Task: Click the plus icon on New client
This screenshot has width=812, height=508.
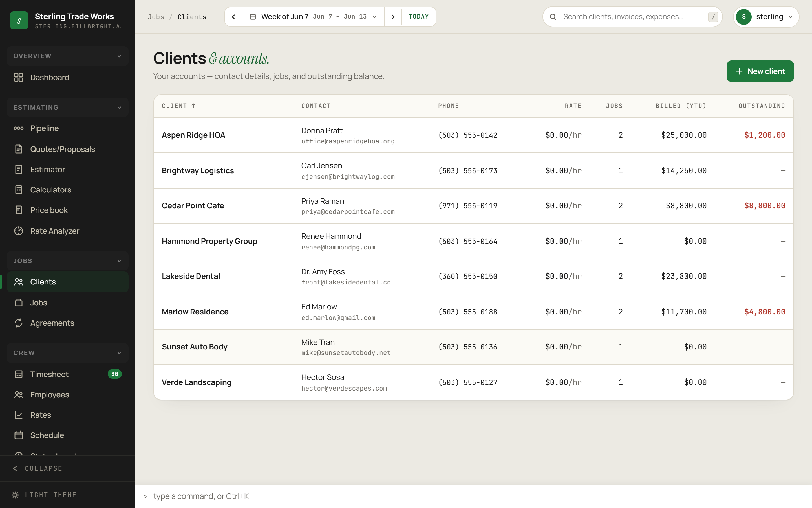Action: click(739, 71)
